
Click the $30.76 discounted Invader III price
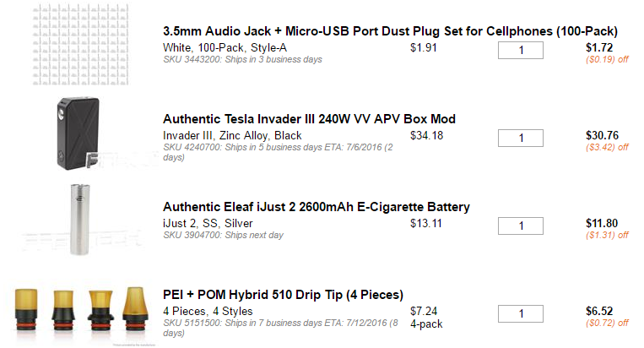pos(602,135)
